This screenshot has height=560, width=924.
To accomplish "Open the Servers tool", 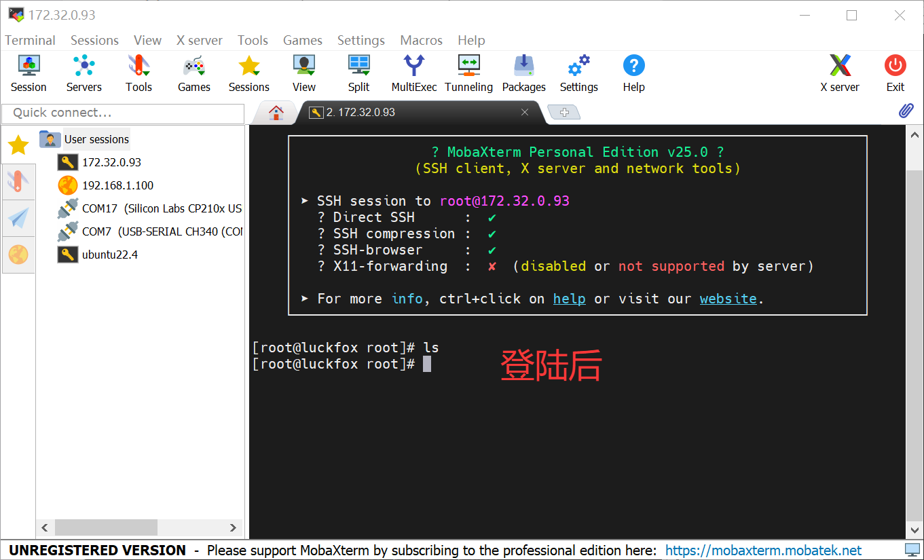I will tap(84, 71).
